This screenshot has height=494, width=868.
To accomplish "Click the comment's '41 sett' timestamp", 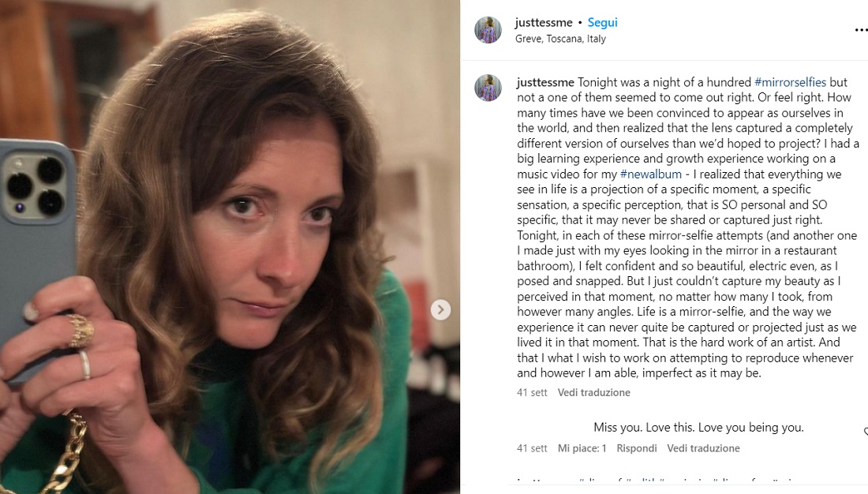I will click(x=532, y=448).
